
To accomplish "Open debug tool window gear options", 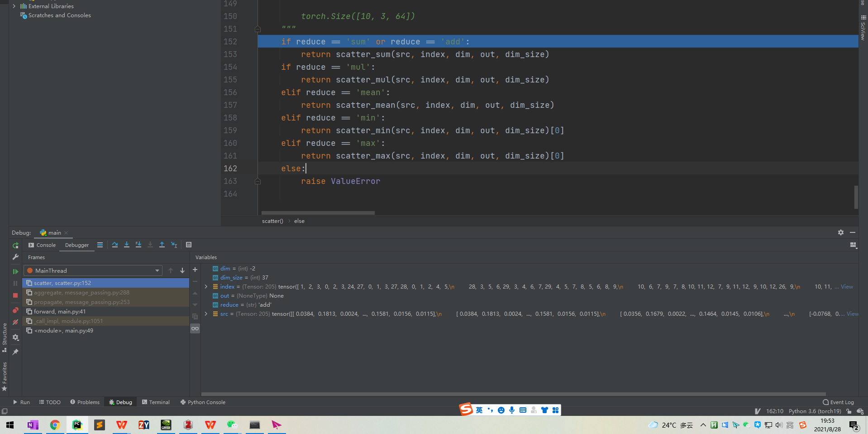I will (840, 232).
